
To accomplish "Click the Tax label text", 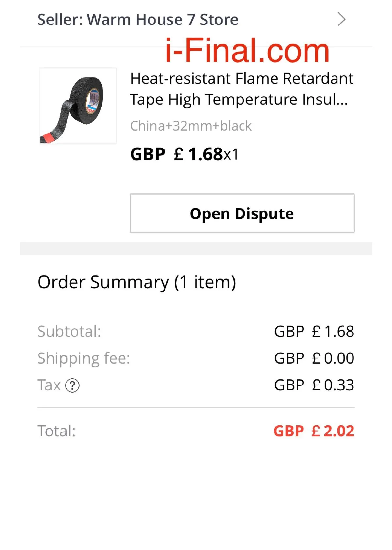I will 49,385.
